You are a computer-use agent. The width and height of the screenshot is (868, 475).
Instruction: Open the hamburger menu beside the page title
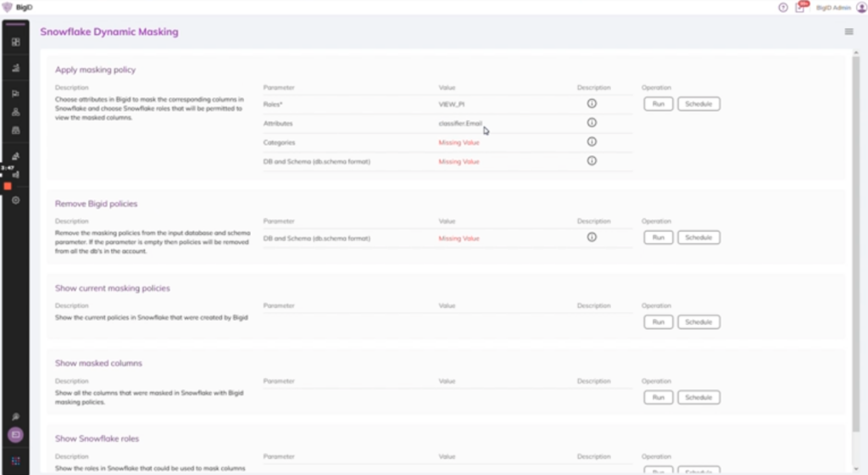click(x=849, y=31)
